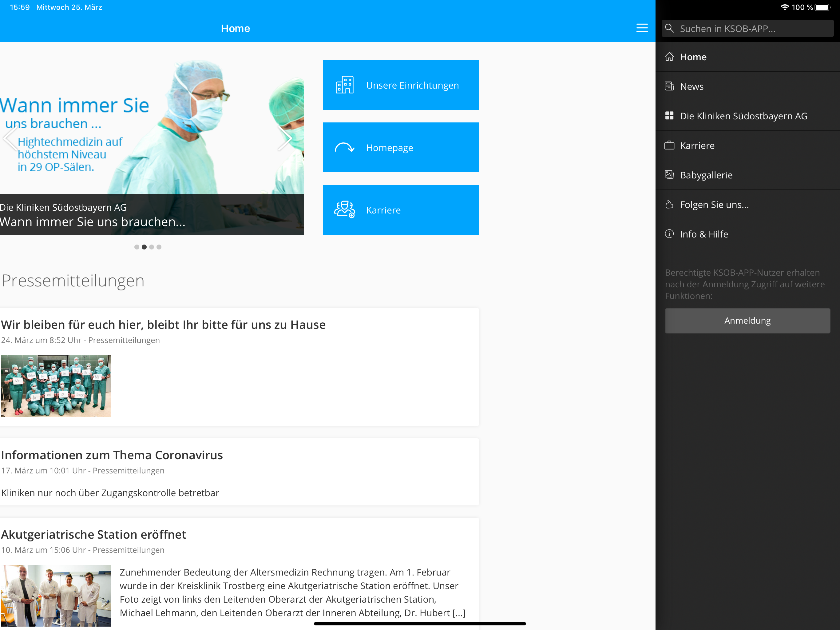Click the Home title in header bar
This screenshot has height=630, width=840.
(236, 29)
